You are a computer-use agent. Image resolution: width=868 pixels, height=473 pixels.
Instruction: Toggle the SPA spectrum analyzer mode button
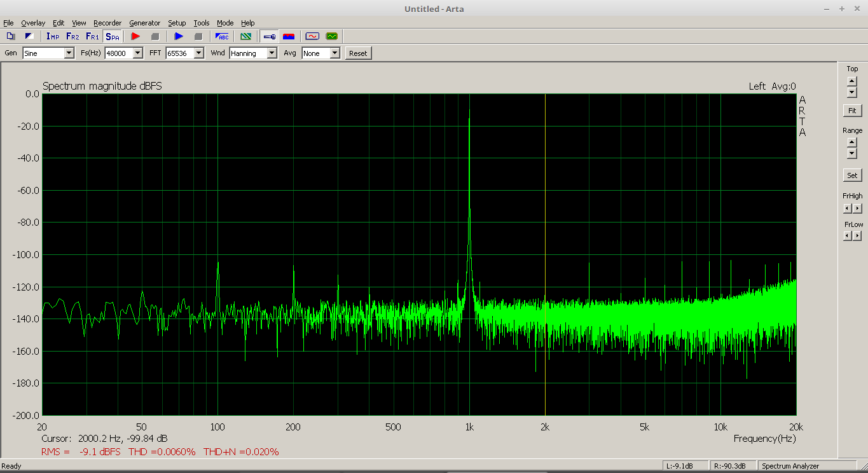click(x=112, y=36)
